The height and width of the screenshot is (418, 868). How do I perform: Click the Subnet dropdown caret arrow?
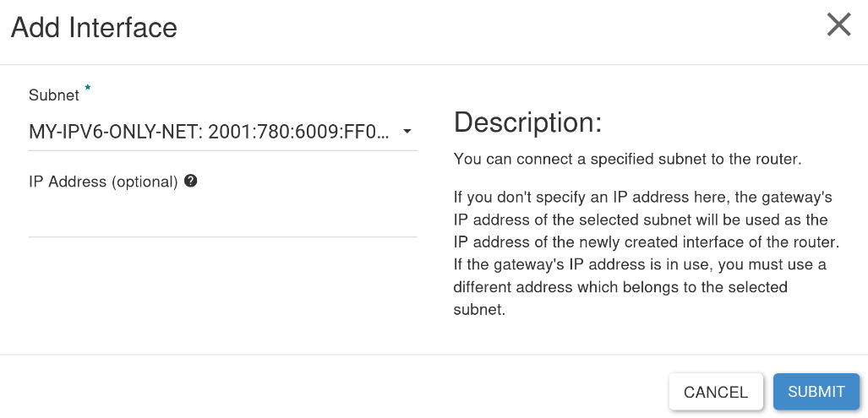(x=407, y=132)
